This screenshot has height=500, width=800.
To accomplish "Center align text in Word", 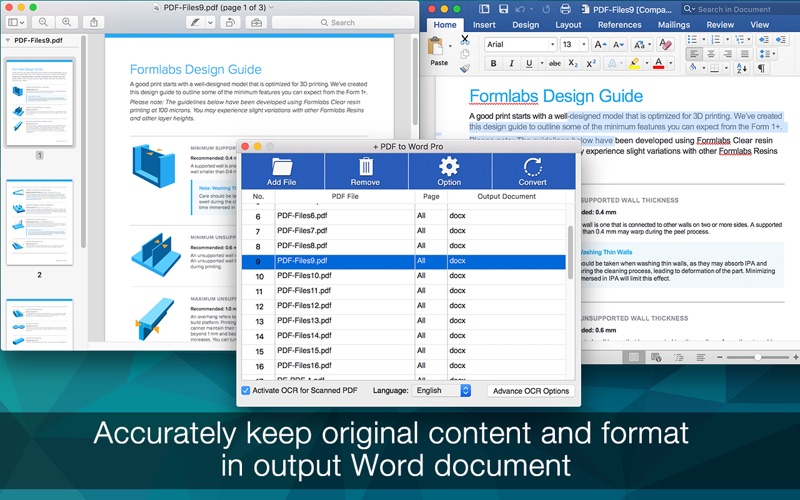I will pyautogui.click(x=711, y=54).
